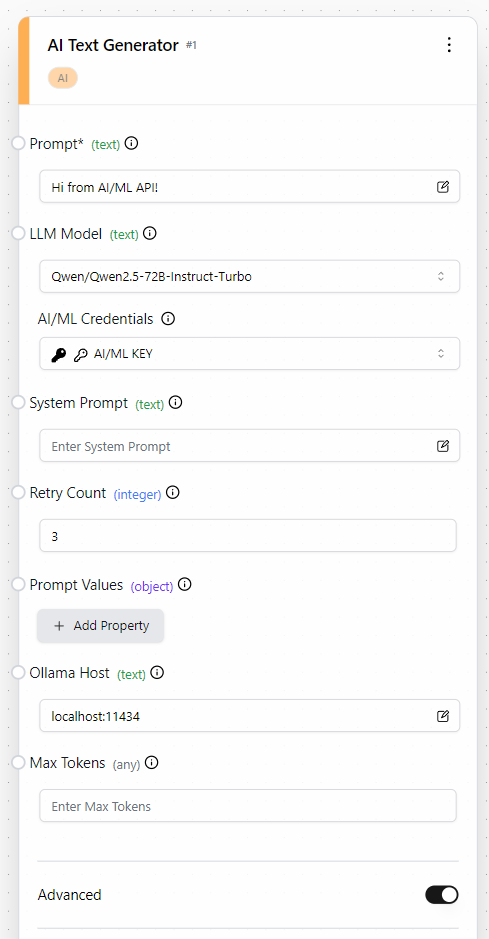Click the Add Property button
This screenshot has height=939, width=489.
click(x=101, y=626)
